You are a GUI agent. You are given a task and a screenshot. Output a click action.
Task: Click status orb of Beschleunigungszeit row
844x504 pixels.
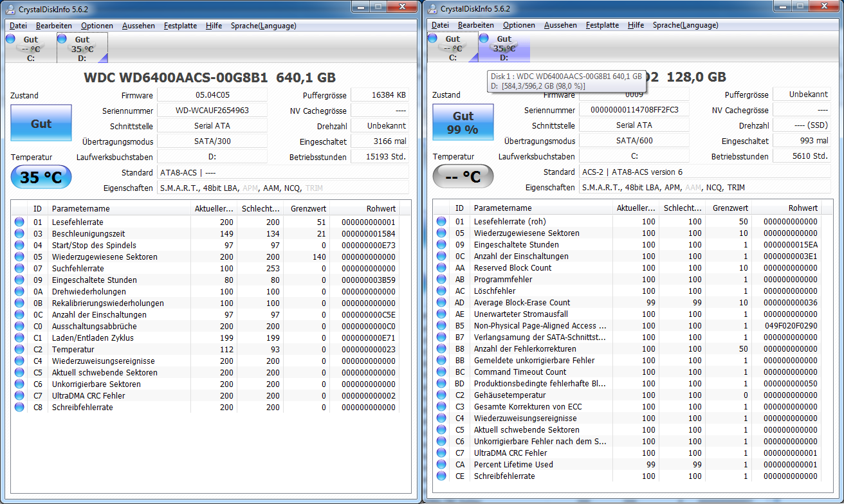[x=19, y=233]
